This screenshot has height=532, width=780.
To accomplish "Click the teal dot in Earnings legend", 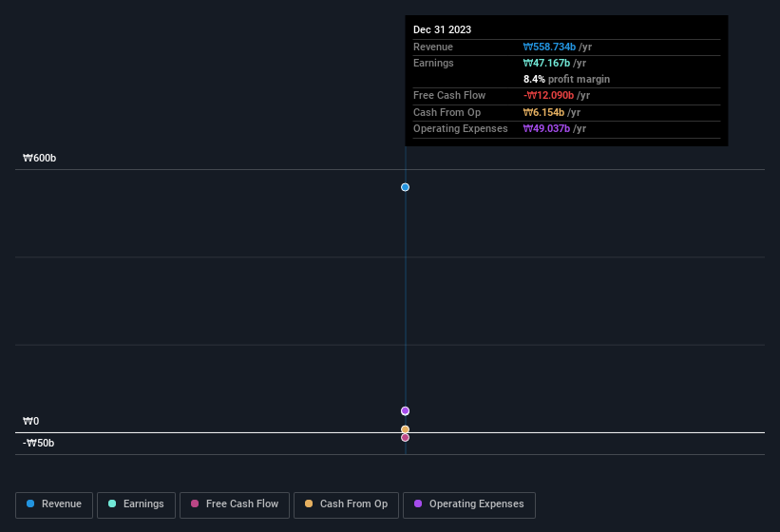I will [x=112, y=503].
